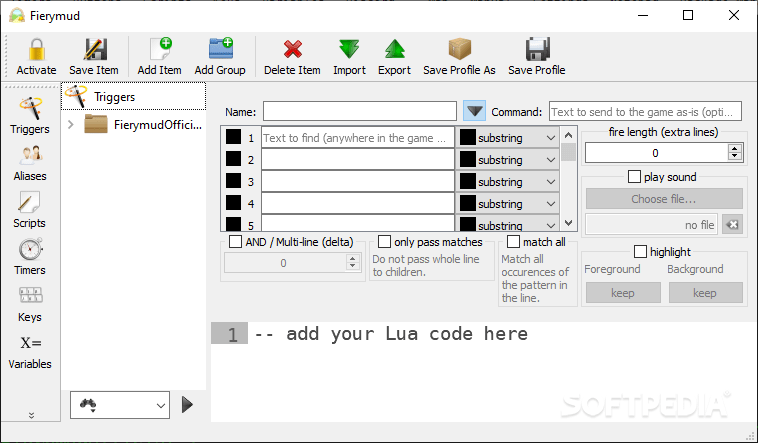The width and height of the screenshot is (758, 443).
Task: Click the pattern list scrollbar up arrow
Action: coord(568,135)
